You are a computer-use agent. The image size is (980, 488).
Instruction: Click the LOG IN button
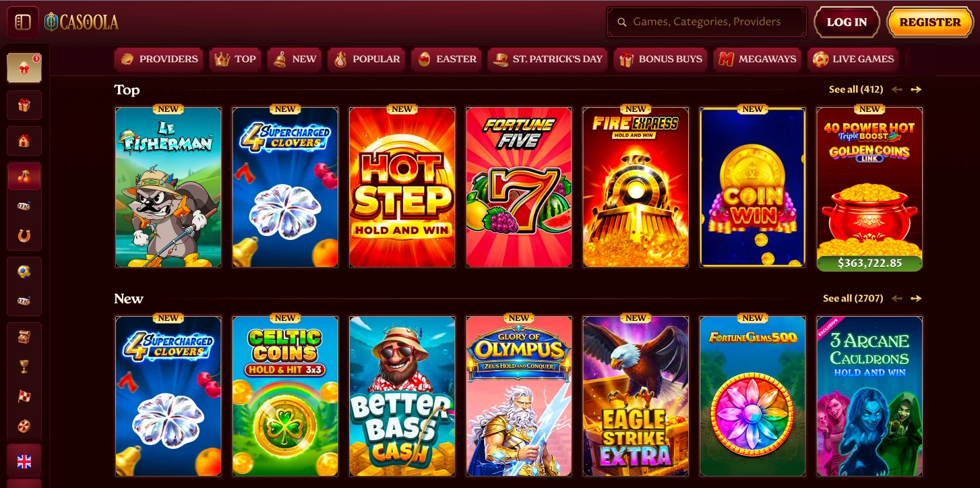[847, 22]
